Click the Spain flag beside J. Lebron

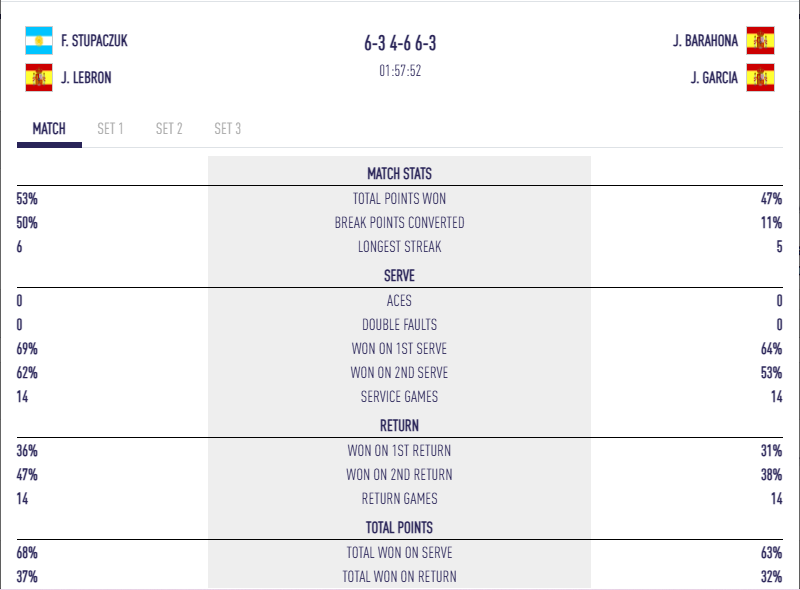38,77
